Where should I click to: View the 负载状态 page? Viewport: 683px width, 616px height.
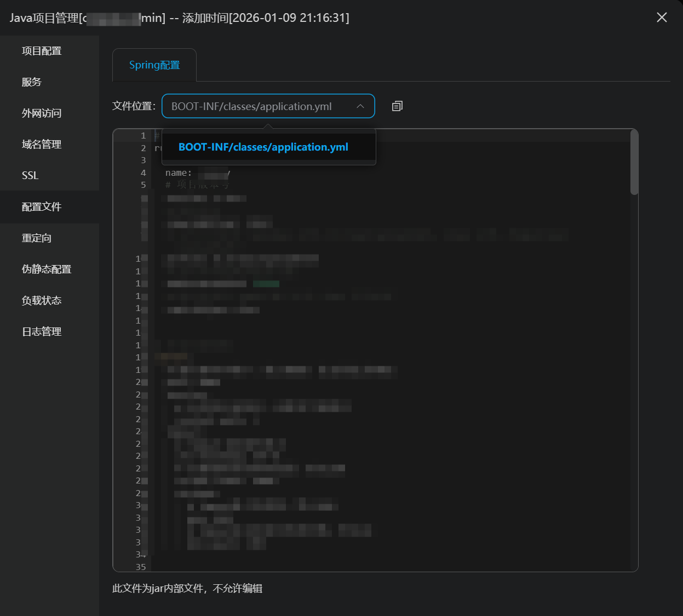click(42, 301)
